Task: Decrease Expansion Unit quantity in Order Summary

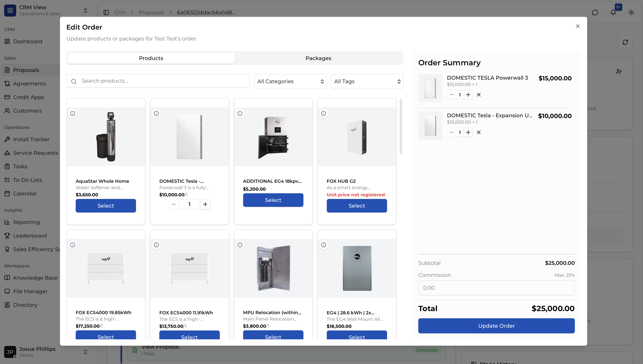Action: (x=451, y=132)
